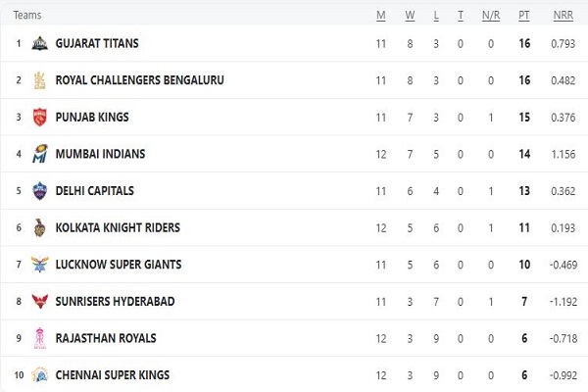
Task: Sort table by NRR column header
Action: tap(563, 15)
